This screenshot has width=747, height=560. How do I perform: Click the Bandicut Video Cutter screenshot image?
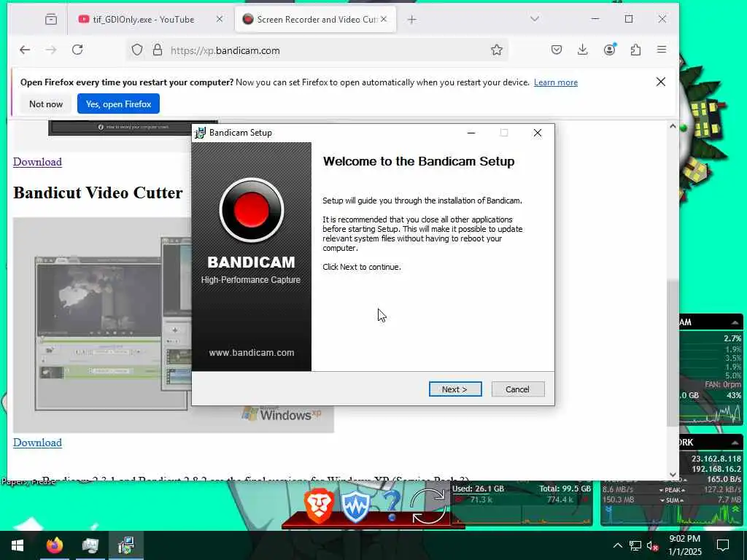(102, 325)
